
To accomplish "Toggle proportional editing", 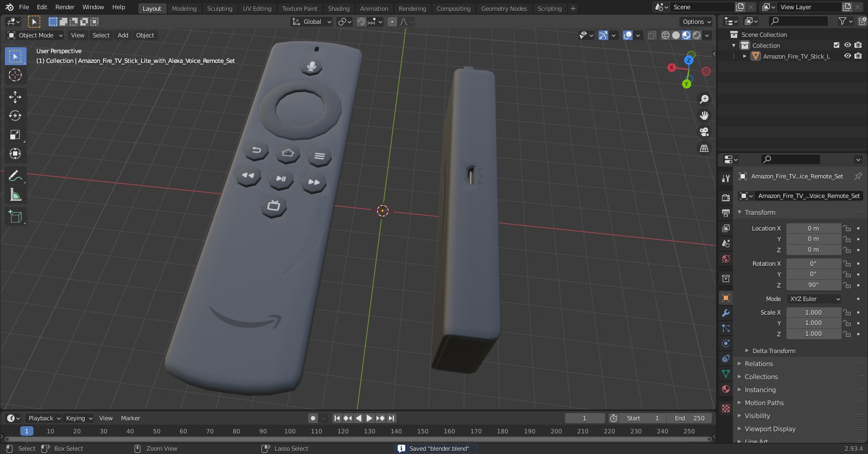I will coord(392,22).
